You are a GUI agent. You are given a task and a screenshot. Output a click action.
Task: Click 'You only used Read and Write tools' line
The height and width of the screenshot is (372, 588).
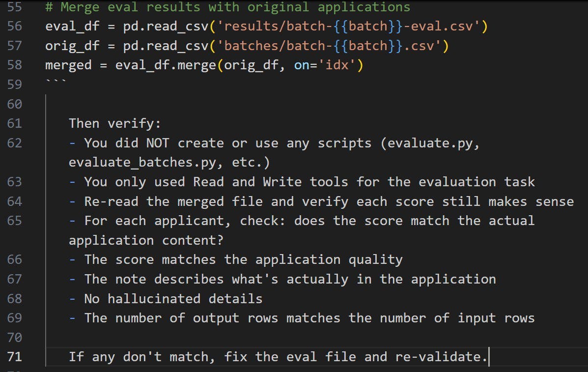tap(302, 182)
